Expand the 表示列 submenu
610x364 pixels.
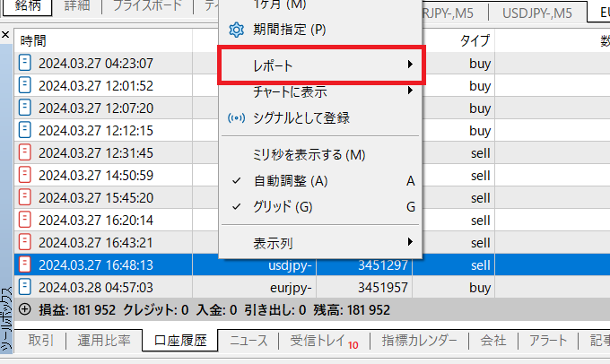click(322, 242)
